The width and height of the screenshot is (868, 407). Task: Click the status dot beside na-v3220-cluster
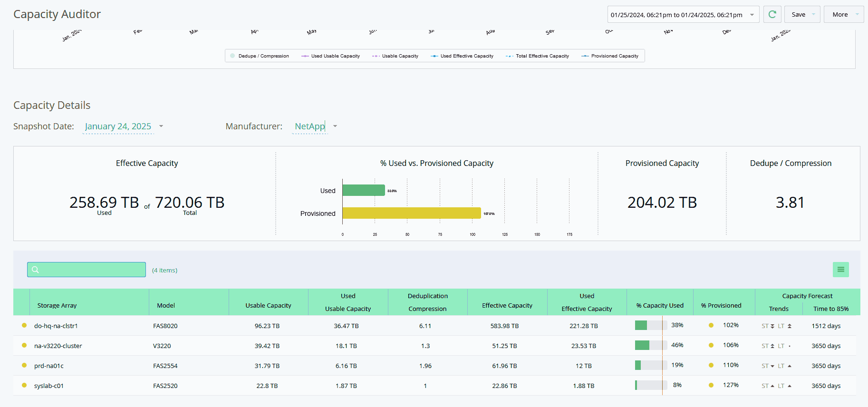click(24, 345)
